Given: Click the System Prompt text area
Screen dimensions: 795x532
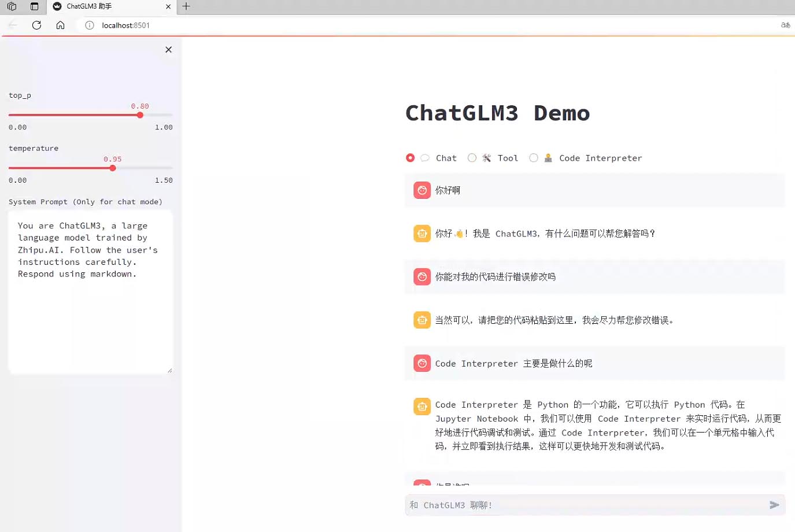Looking at the screenshot, I should pyautogui.click(x=91, y=292).
